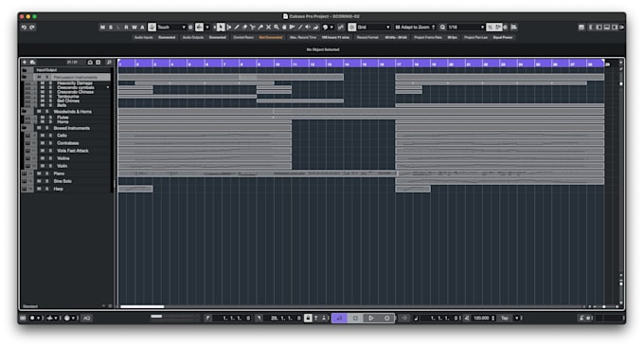Open Setup Window Layout icon
Screen dimensions: 644x348
581,27
